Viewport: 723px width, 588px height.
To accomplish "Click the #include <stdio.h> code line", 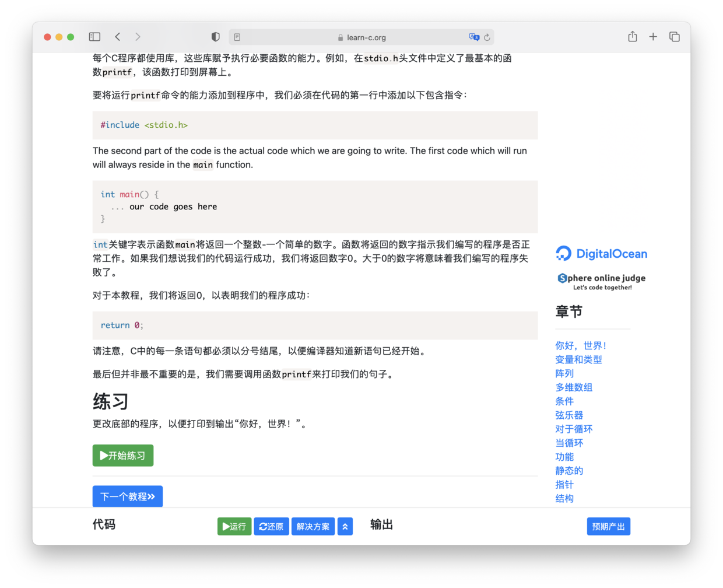I will 144,125.
